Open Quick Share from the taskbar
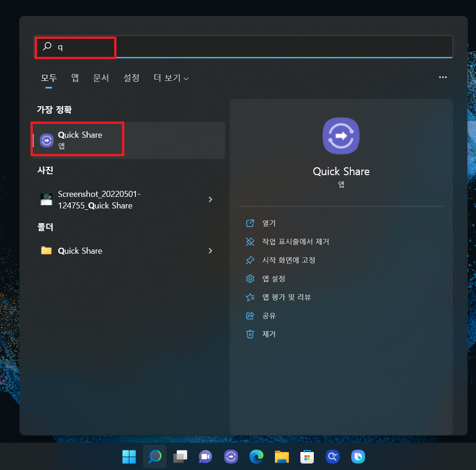Viewport: 476px width, 470px height. click(x=231, y=457)
